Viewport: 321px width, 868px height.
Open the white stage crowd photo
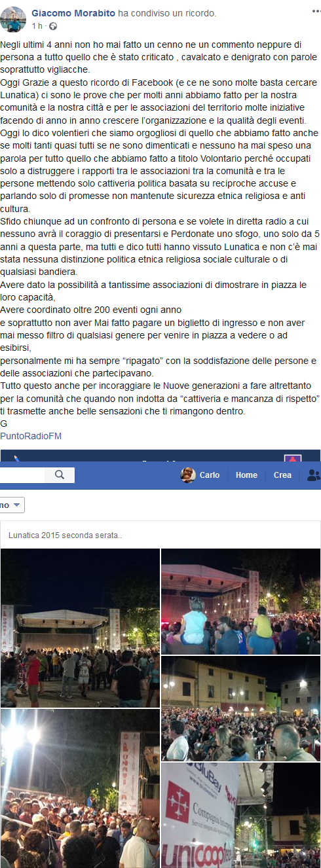click(x=80, y=628)
